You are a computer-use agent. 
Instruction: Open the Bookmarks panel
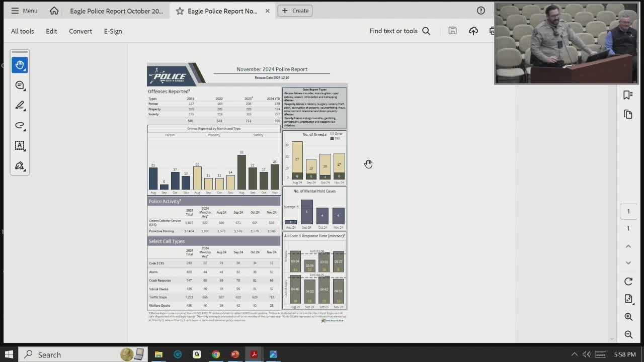628,95
